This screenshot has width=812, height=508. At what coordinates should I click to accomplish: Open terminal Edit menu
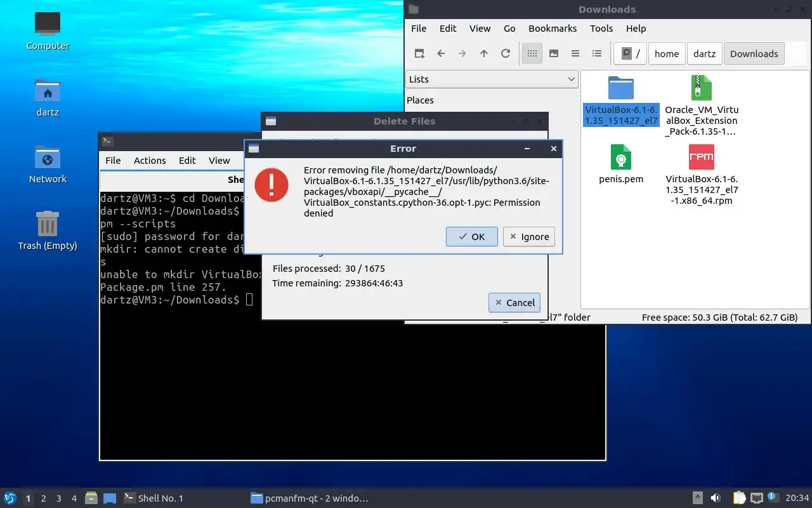(x=187, y=161)
